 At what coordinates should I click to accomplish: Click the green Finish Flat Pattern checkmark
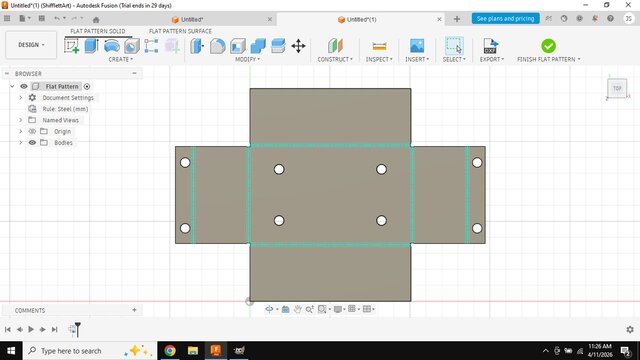[x=548, y=46]
